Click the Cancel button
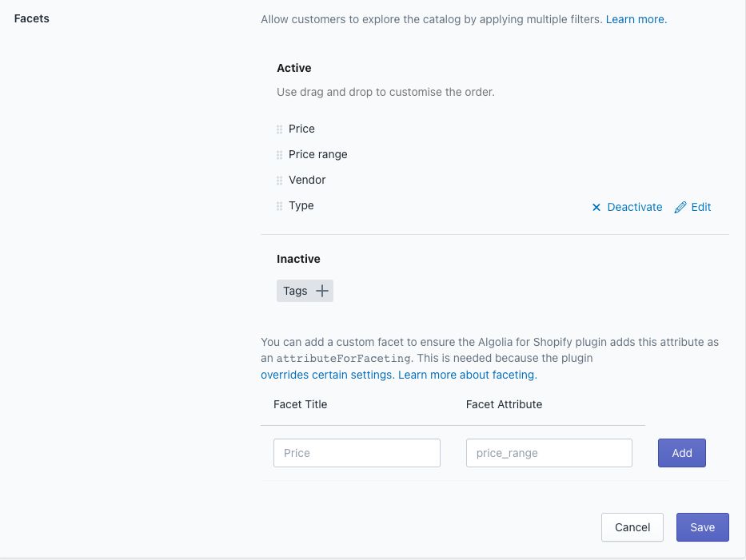The image size is (746, 560). click(x=632, y=527)
